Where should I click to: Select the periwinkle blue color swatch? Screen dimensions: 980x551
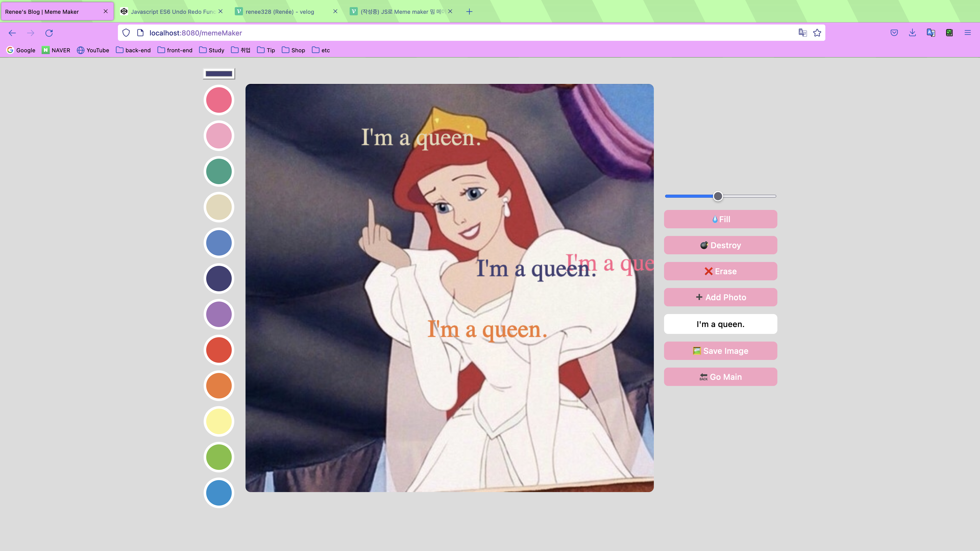tap(219, 243)
